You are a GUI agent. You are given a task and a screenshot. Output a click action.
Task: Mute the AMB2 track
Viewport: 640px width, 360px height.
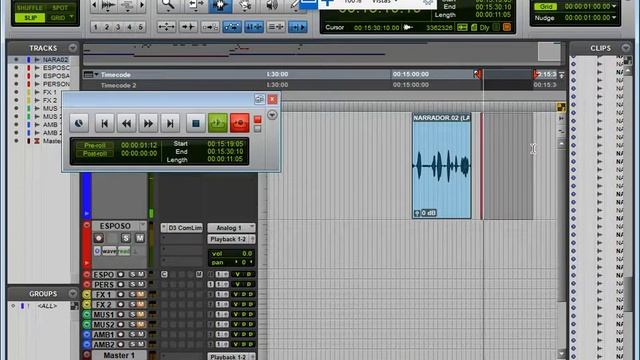(x=140, y=344)
